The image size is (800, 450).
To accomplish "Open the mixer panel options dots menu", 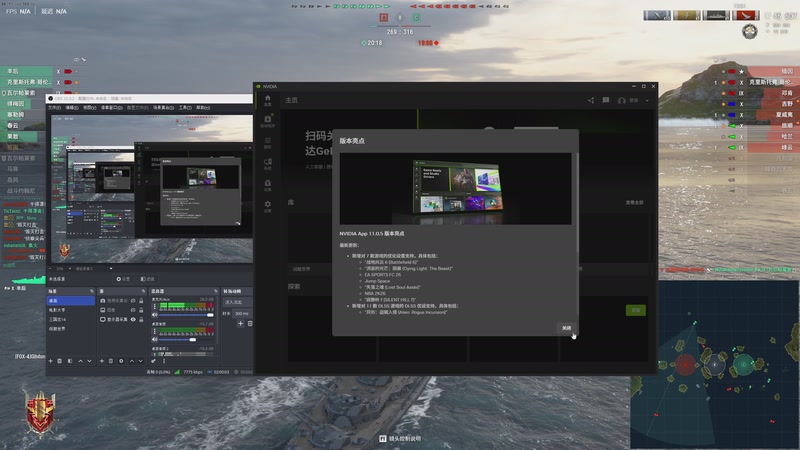I will [164, 361].
